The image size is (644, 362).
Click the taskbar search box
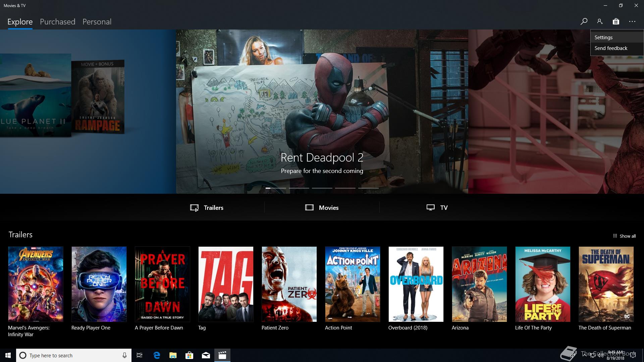tap(73, 355)
